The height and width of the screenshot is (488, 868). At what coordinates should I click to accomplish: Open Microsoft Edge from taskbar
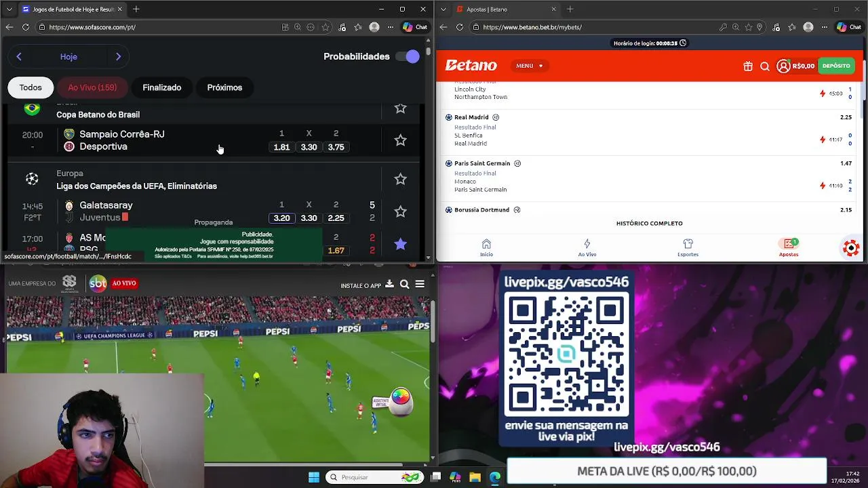click(494, 477)
